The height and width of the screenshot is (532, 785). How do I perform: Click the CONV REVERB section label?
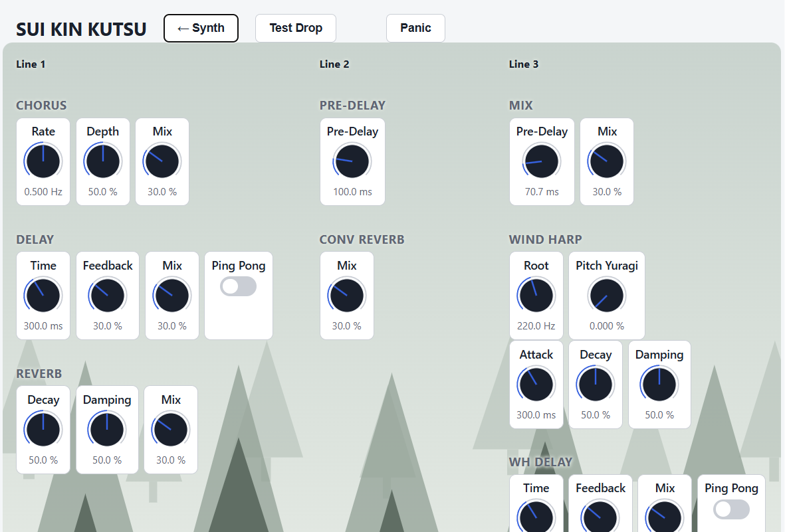click(362, 240)
